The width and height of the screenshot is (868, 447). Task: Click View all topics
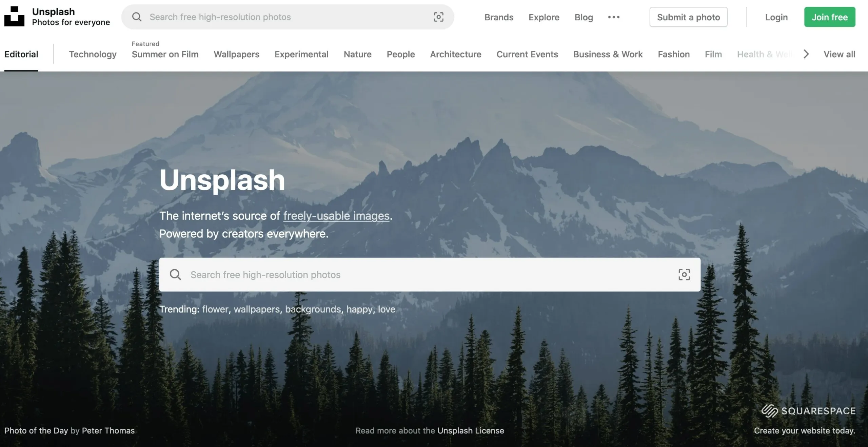(840, 54)
